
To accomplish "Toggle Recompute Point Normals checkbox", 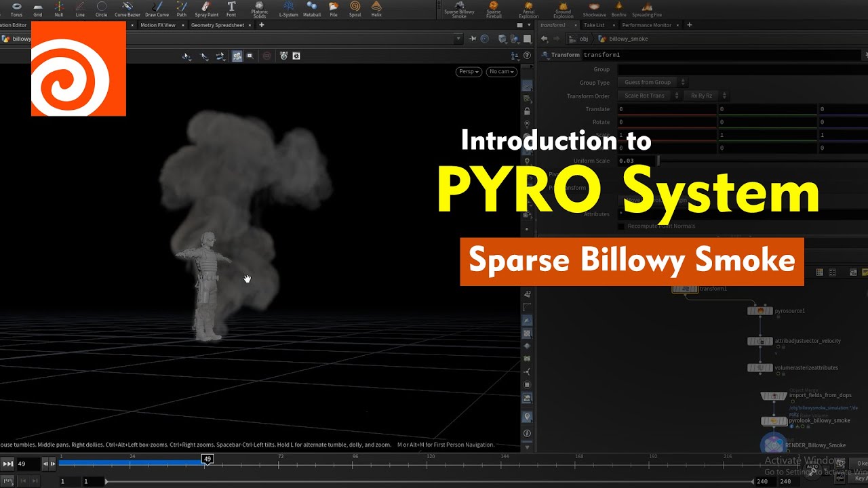I will (621, 226).
